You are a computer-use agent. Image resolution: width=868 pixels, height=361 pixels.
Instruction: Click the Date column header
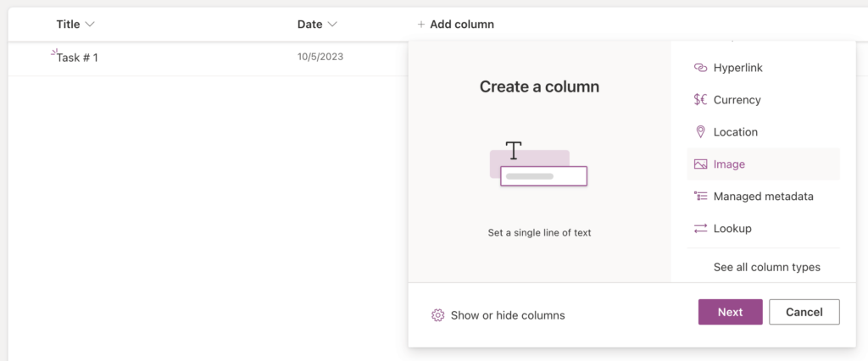(317, 25)
